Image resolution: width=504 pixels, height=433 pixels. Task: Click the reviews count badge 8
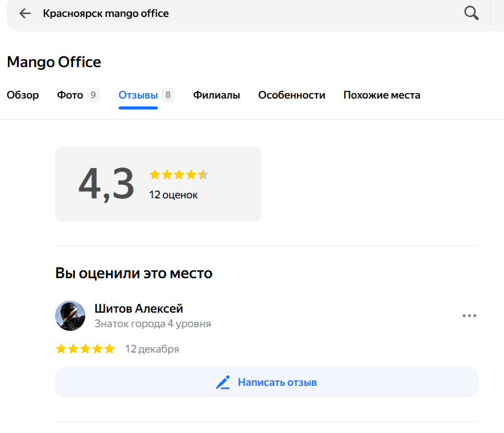(x=168, y=95)
